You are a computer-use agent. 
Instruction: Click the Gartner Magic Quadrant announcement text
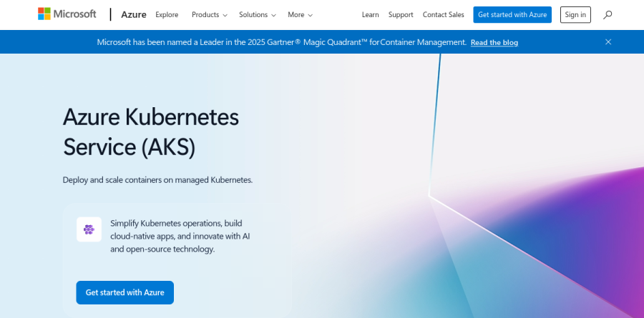[x=282, y=42]
